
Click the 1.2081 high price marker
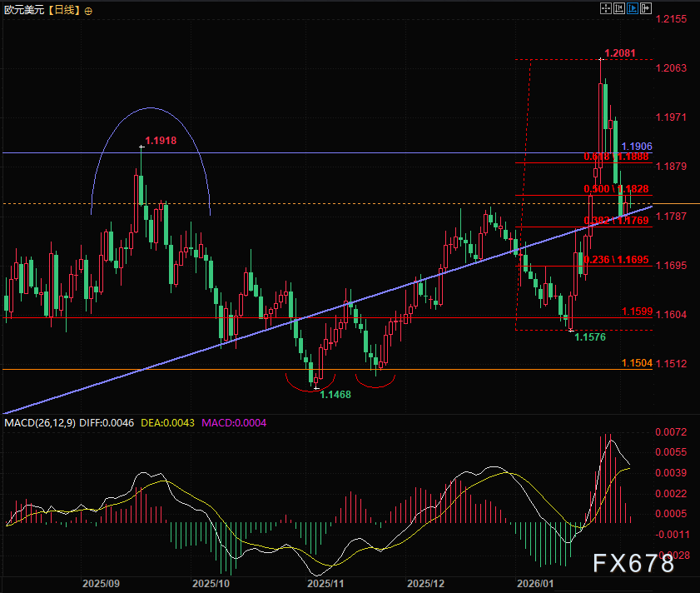click(x=620, y=53)
